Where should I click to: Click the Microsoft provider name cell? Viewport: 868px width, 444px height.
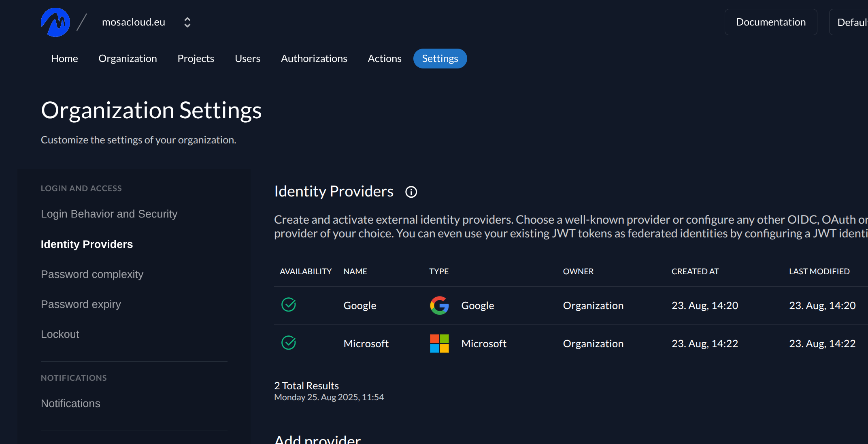click(x=366, y=344)
